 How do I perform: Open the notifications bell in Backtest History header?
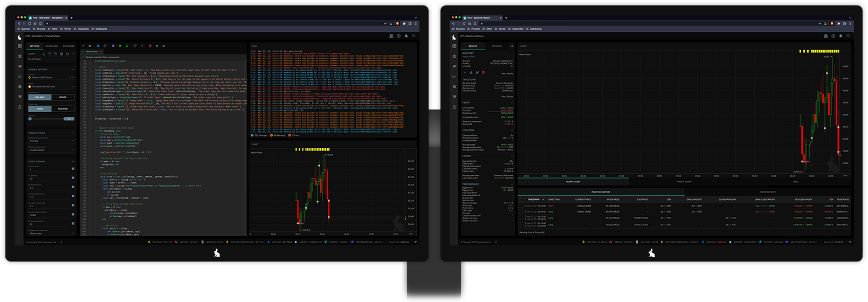[x=841, y=36]
